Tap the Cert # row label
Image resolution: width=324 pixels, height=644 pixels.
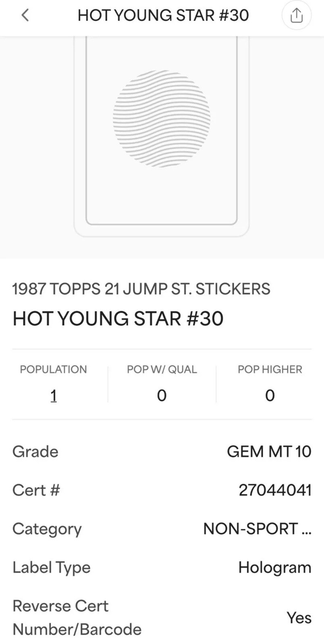point(36,490)
